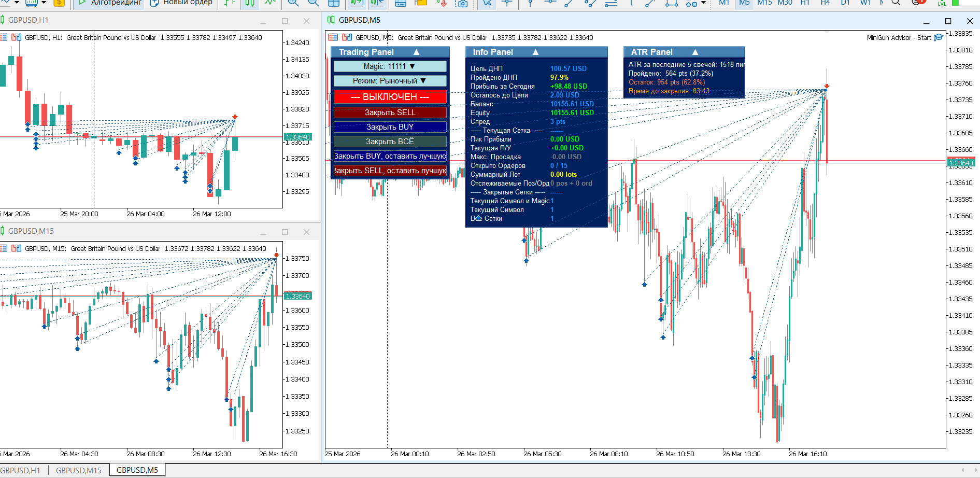Click the left arrow of the tab scrollbar

[x=963, y=470]
